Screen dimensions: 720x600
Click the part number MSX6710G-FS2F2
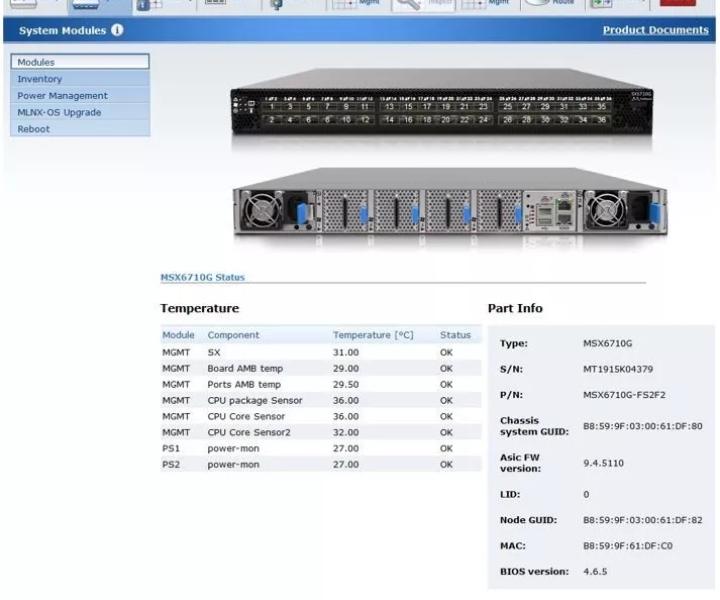pos(624,395)
